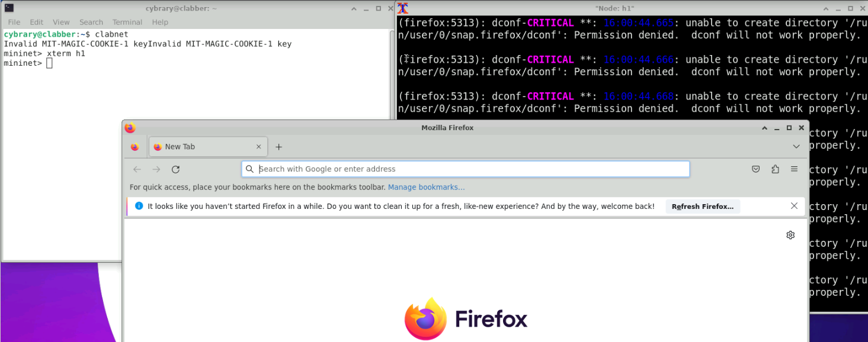The width and height of the screenshot is (868, 342).
Task: Open the Firefox hamburger application menu
Action: click(794, 169)
